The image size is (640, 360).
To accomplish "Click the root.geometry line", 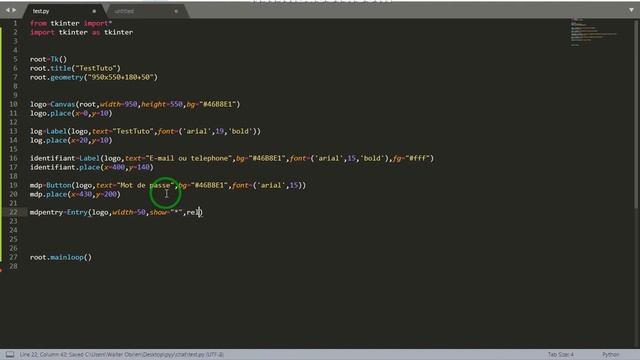I will click(x=93, y=77).
